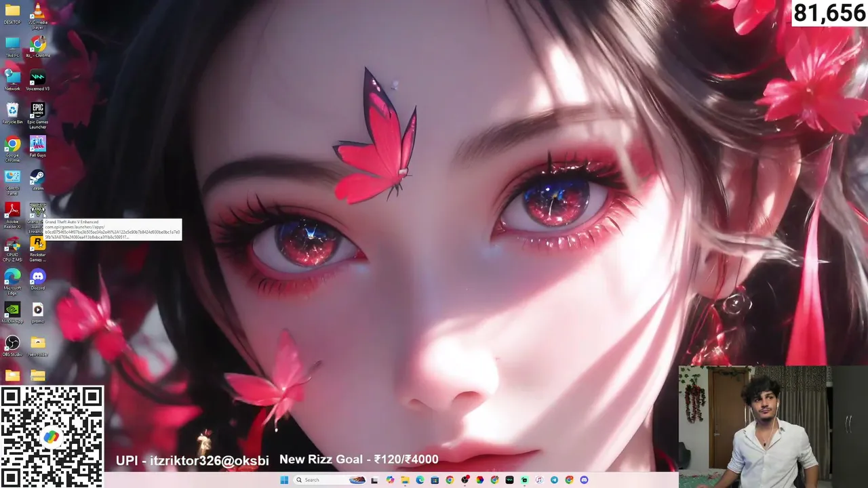Select the Steam desktop shortcut
The height and width of the screenshot is (488, 868).
(37, 180)
